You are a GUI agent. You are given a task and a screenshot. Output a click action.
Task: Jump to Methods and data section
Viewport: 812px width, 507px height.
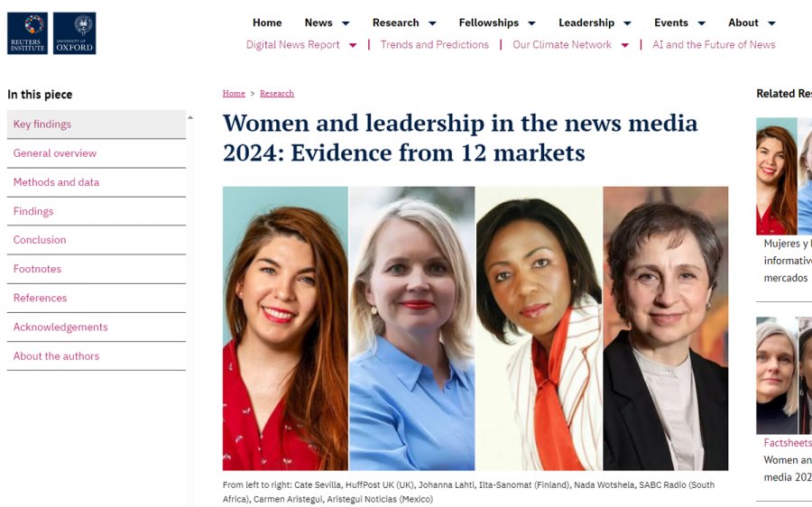coord(97,182)
